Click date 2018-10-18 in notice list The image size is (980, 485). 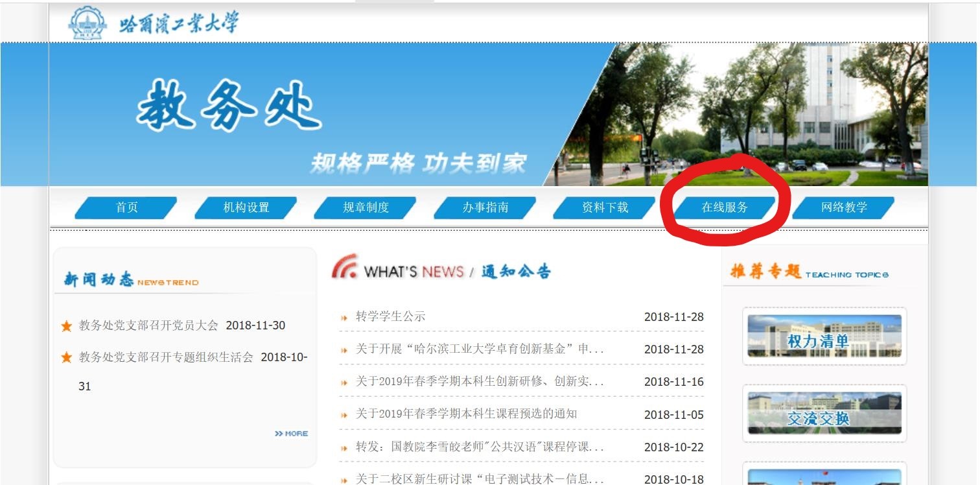(674, 480)
